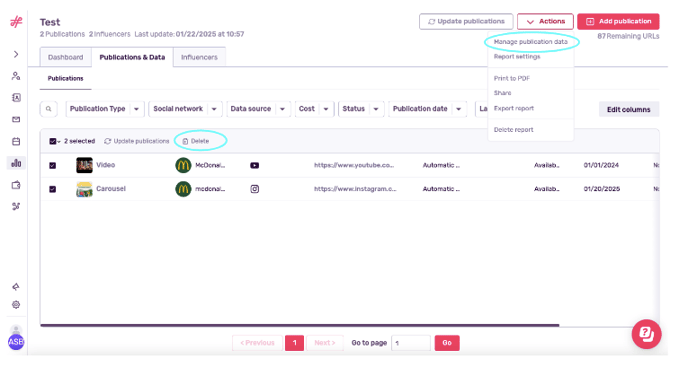688x367 pixels.
Task: Select Manage publication data menu entry
Action: (x=530, y=42)
